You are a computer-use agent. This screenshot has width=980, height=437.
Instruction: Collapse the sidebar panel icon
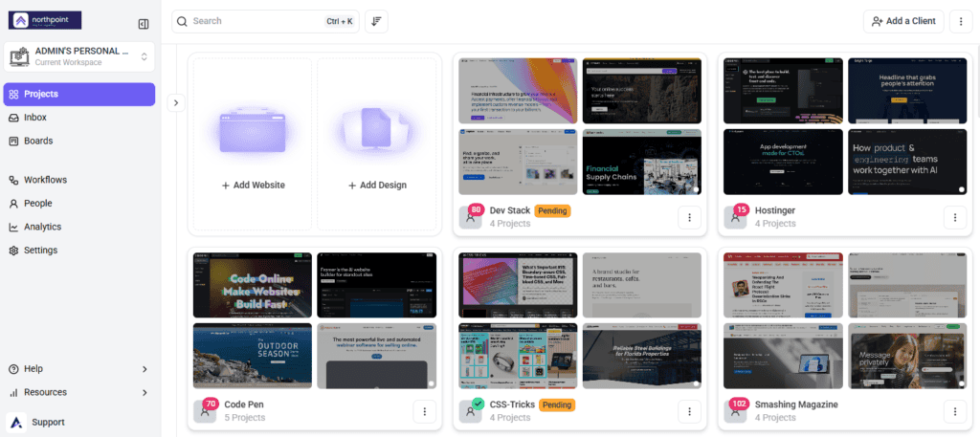[144, 24]
